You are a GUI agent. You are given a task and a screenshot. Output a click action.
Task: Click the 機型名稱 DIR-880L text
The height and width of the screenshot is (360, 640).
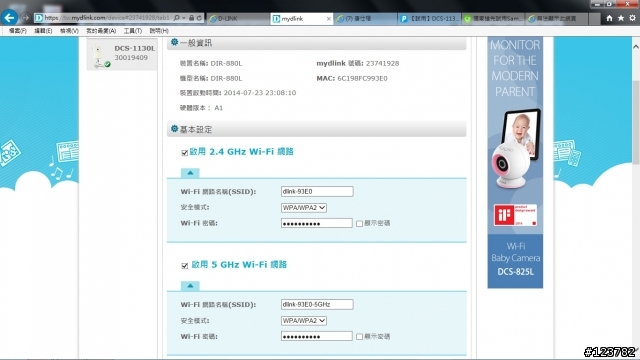coord(211,78)
